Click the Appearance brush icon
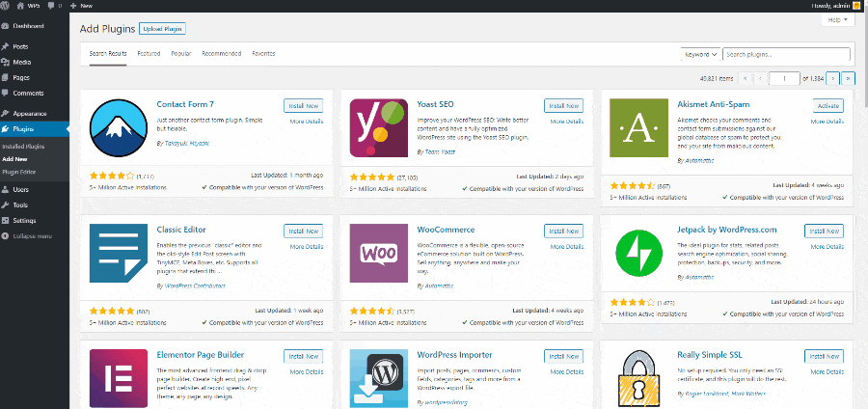868x409 pixels. [x=5, y=113]
